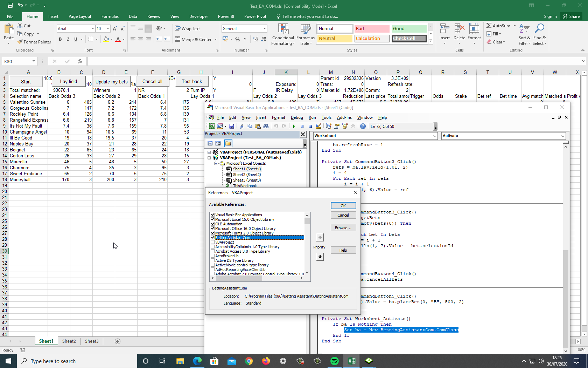Open Merge & Center dropdown arrow
The width and height of the screenshot is (588, 368).
coord(216,40)
